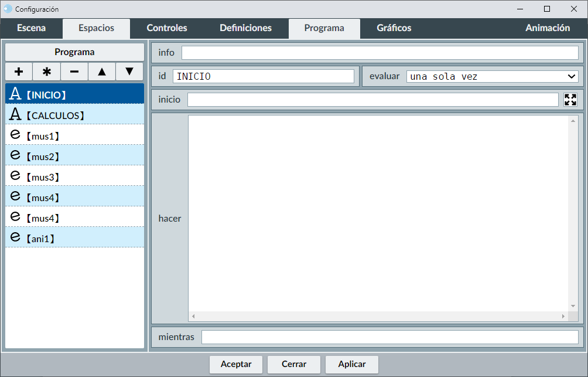Image resolution: width=588 pixels, height=377 pixels.
Task: Open the Definiciones tab
Action: coord(245,28)
